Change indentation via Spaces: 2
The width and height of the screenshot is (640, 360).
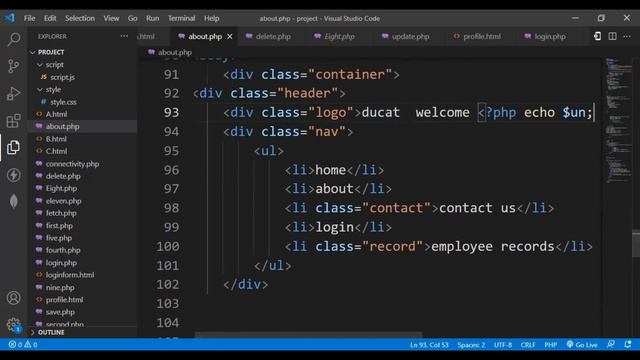coord(471,344)
